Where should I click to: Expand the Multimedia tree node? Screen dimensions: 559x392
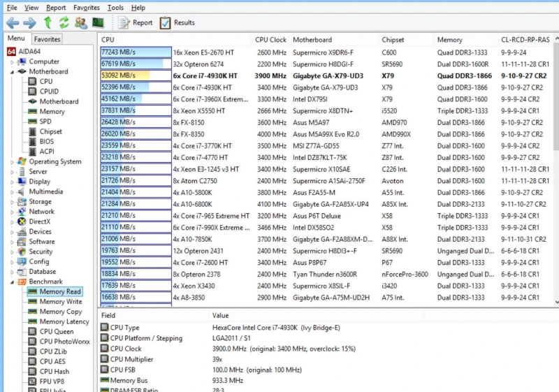pos(12,191)
